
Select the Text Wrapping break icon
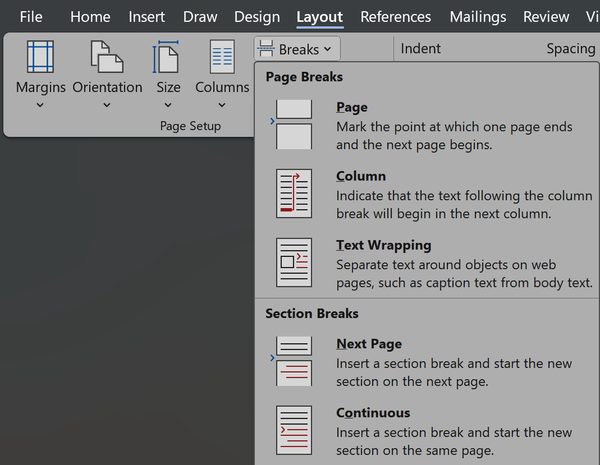pos(294,263)
